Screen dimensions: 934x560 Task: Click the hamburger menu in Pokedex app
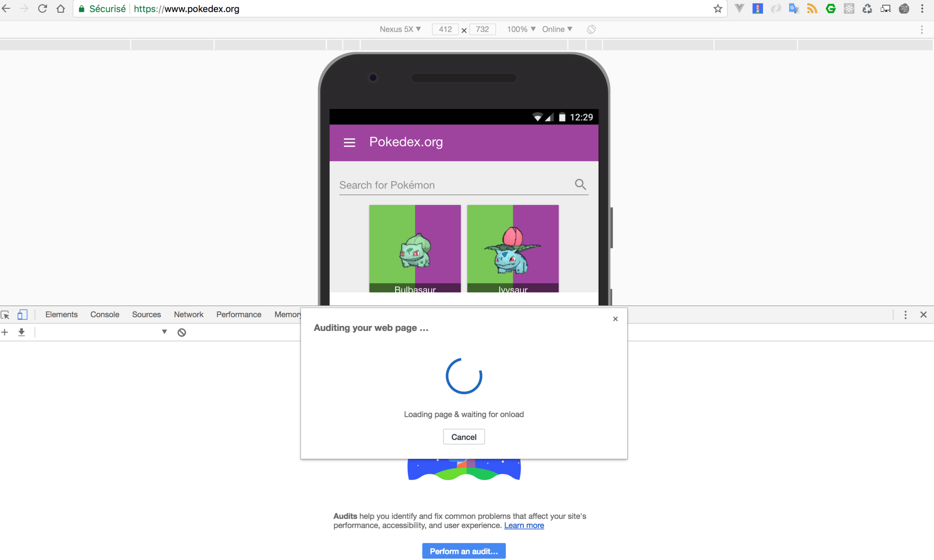point(349,142)
